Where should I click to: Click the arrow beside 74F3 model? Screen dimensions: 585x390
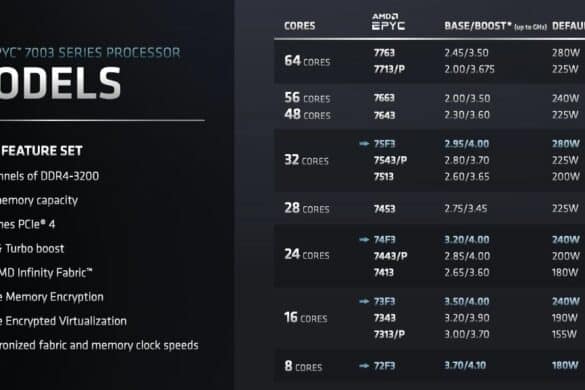[364, 240]
